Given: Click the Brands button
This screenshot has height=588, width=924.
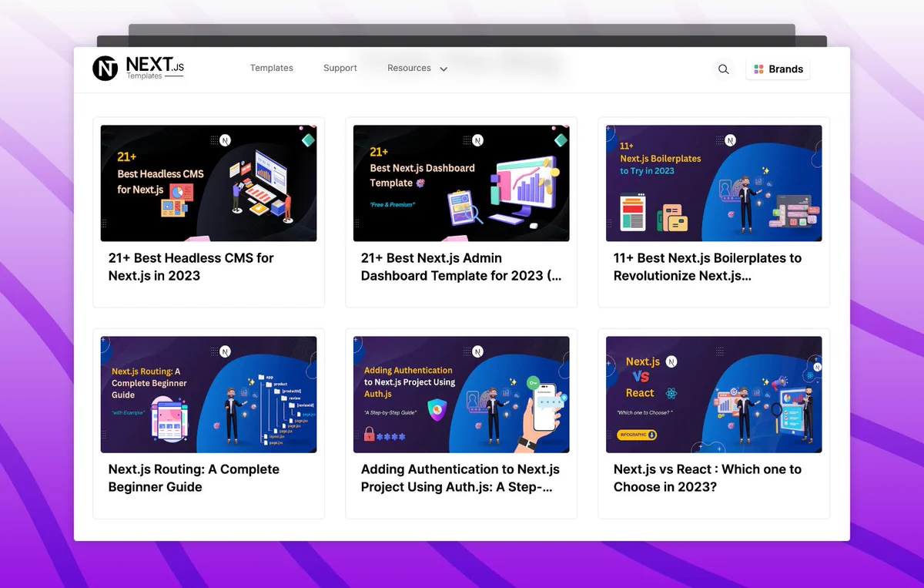Looking at the screenshot, I should 778,69.
